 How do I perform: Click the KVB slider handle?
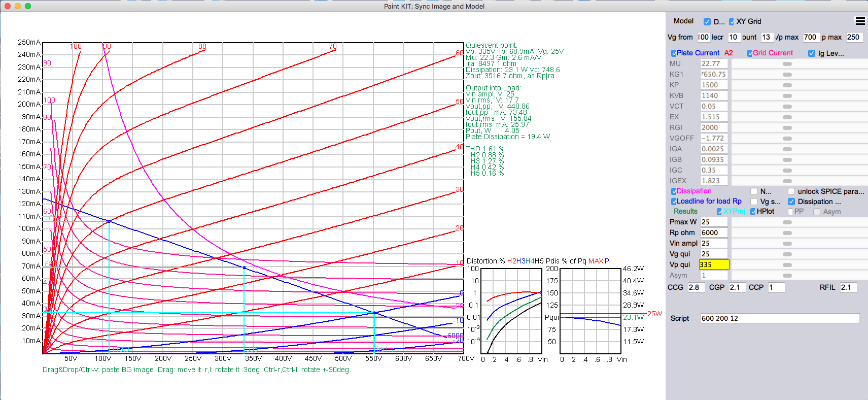(787, 96)
